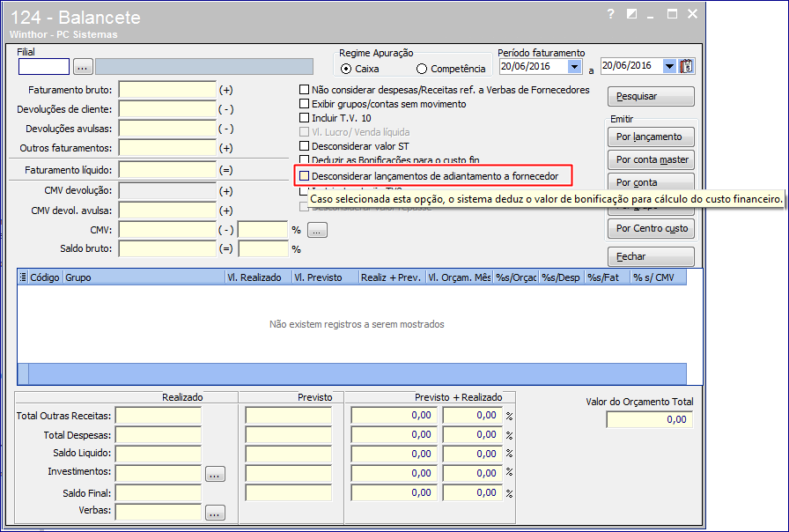Maximize the Balancete window
Image resolution: width=789 pixels, height=532 pixels.
click(x=672, y=14)
